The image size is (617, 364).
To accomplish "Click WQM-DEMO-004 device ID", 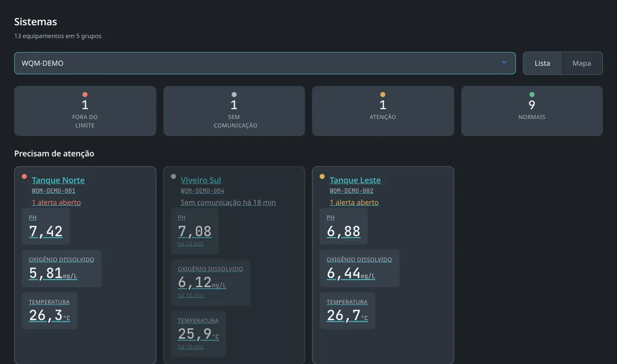I will point(202,191).
